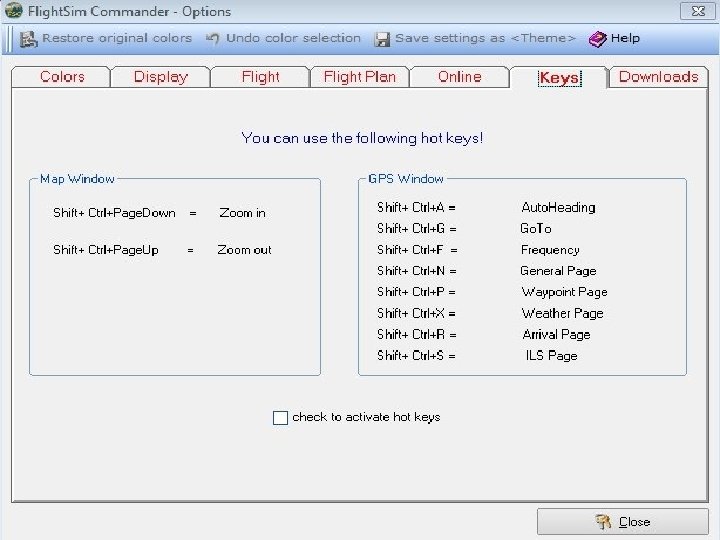Select the Keys tab
This screenshot has height=540, width=720.
559,78
